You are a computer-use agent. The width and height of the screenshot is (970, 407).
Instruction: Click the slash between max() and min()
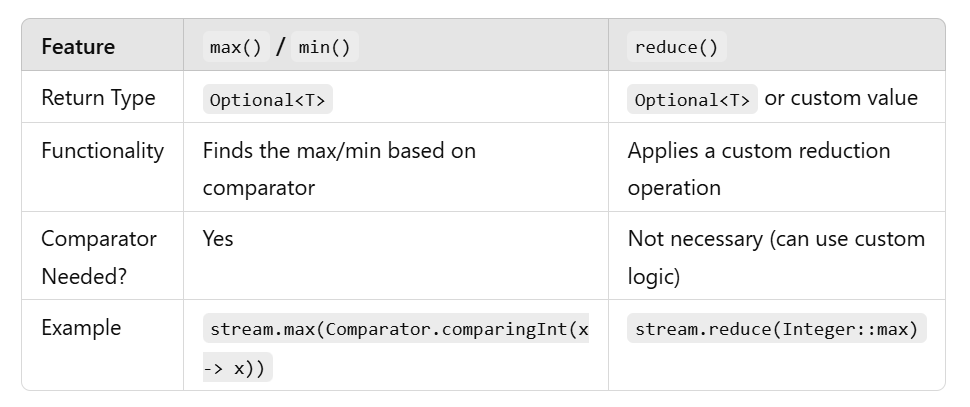(281, 47)
